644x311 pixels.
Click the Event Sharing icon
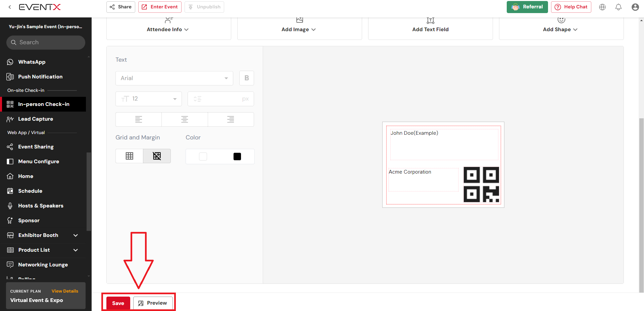[x=10, y=147]
